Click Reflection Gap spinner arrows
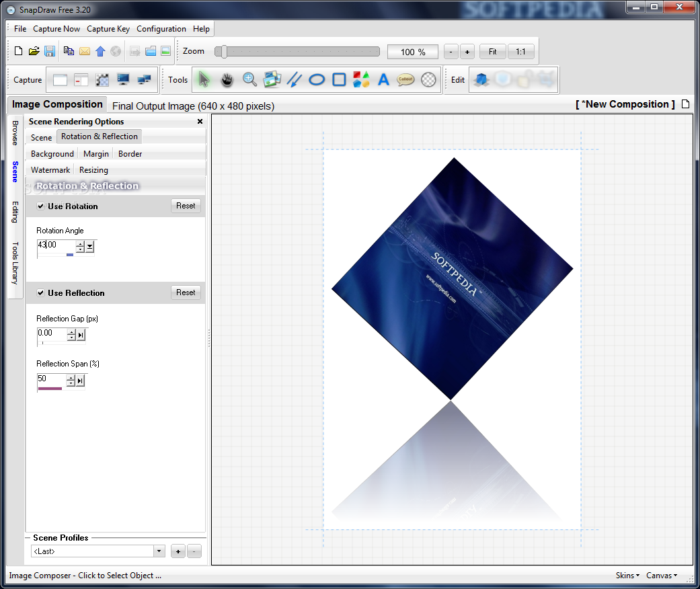The height and width of the screenshot is (589, 700). 71,334
